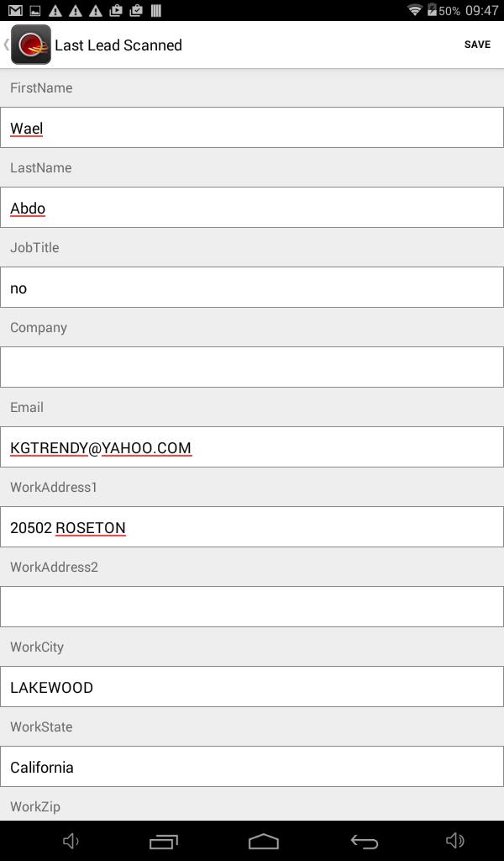Screen dimensions: 504x861
Task: Go back using the header chevron
Action: tap(7, 45)
